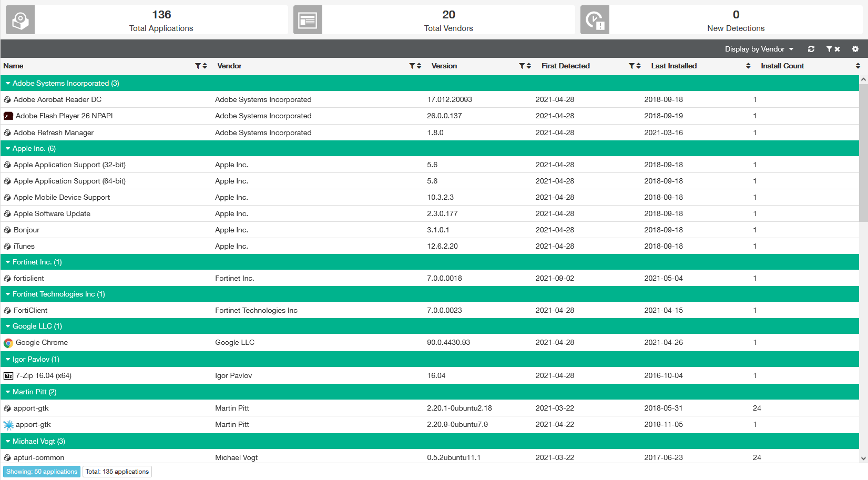This screenshot has height=480, width=868.
Task: Click the forticlient row icon
Action: [x=7, y=278]
